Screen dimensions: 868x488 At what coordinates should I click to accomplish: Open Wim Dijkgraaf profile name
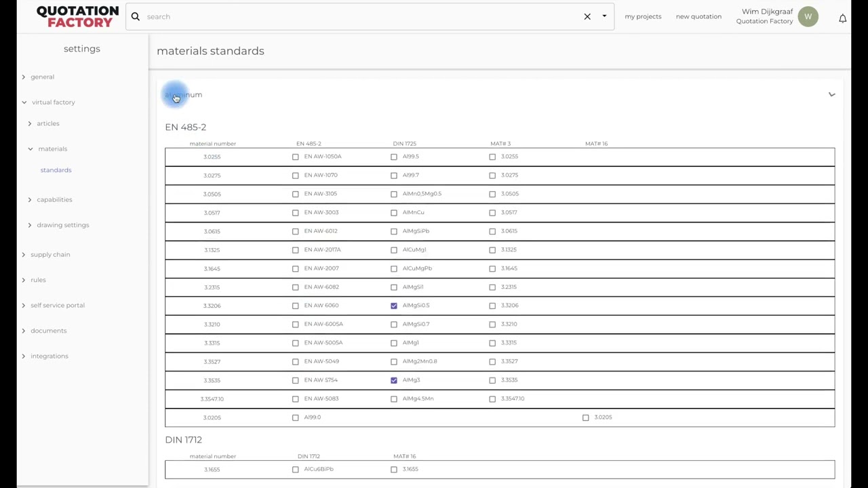point(767,12)
